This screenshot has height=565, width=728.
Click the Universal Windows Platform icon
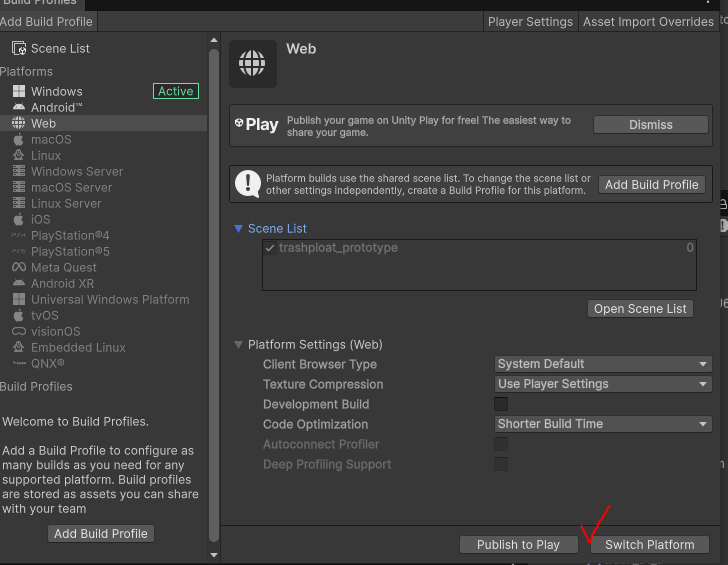pyautogui.click(x=19, y=299)
